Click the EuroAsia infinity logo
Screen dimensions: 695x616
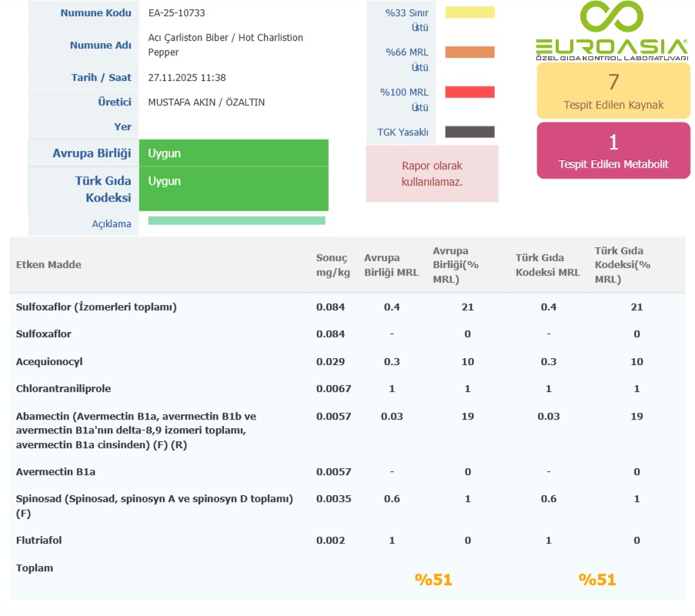[x=611, y=18]
